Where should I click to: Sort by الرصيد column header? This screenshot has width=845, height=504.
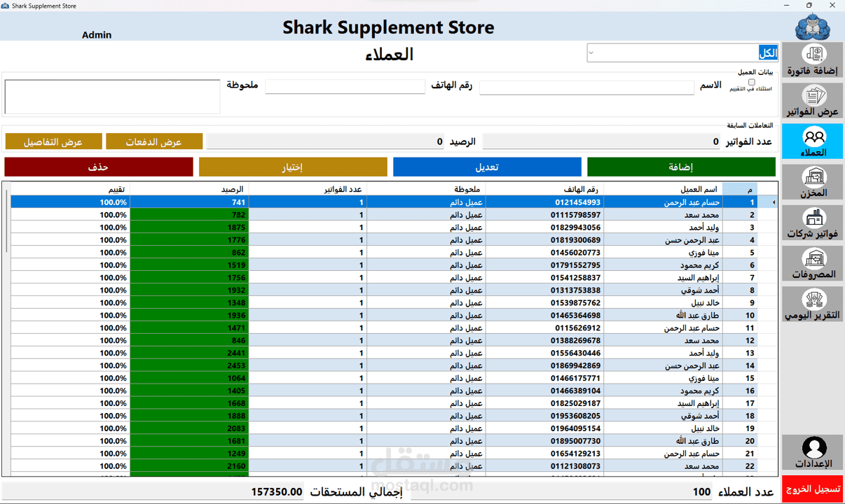coord(189,189)
